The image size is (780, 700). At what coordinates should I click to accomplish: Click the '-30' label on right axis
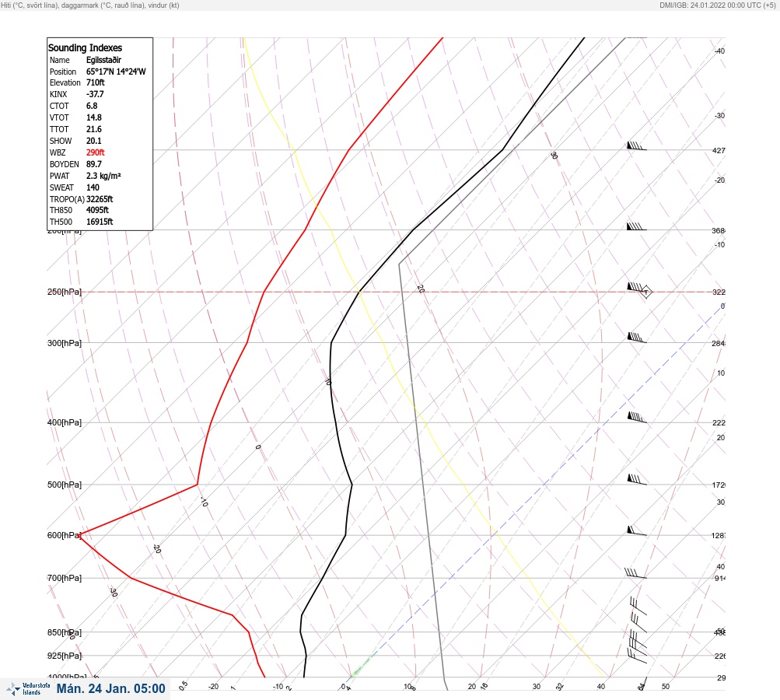(719, 115)
